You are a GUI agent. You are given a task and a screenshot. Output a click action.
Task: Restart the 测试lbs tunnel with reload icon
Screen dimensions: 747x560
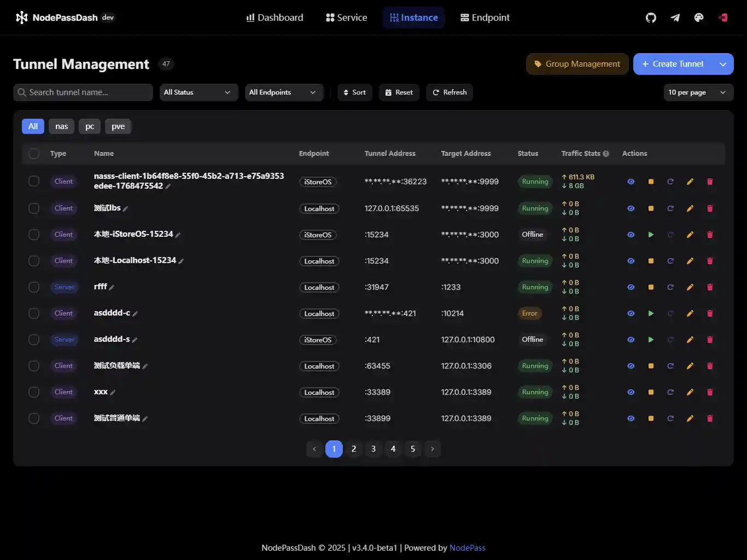pos(670,208)
